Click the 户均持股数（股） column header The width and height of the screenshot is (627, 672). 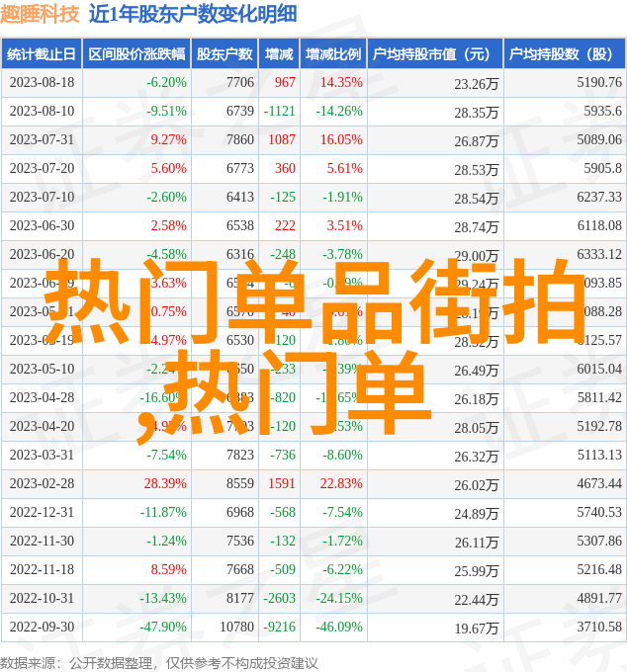click(564, 54)
